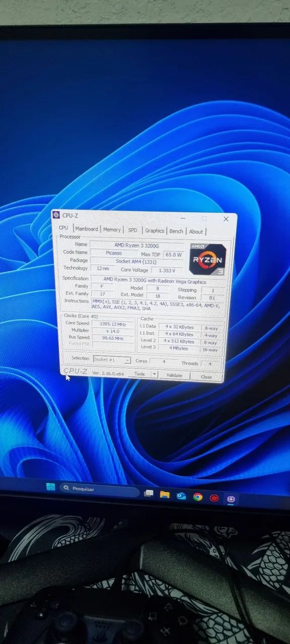Expand the Tools dropdown arrow
This screenshot has height=644, width=290.
tap(154, 374)
